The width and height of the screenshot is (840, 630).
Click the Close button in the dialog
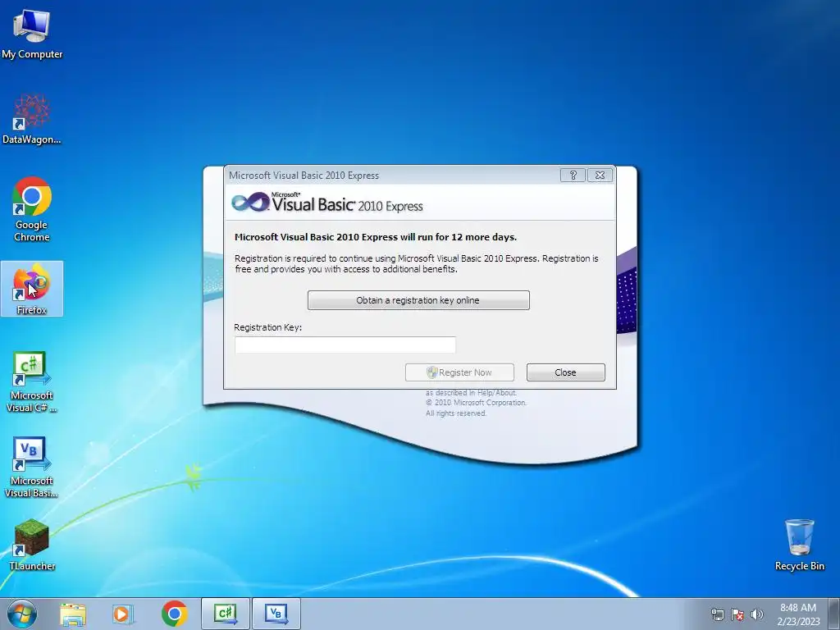[x=566, y=372]
